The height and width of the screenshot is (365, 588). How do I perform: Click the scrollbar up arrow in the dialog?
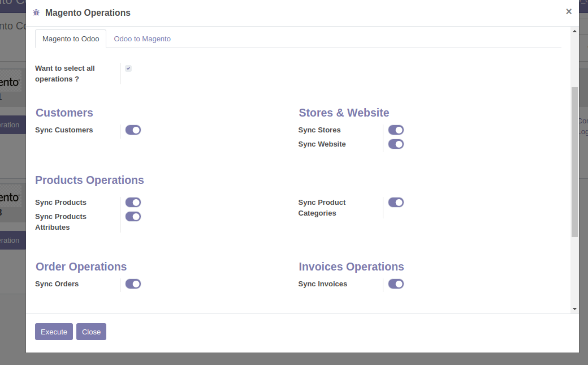[574, 32]
